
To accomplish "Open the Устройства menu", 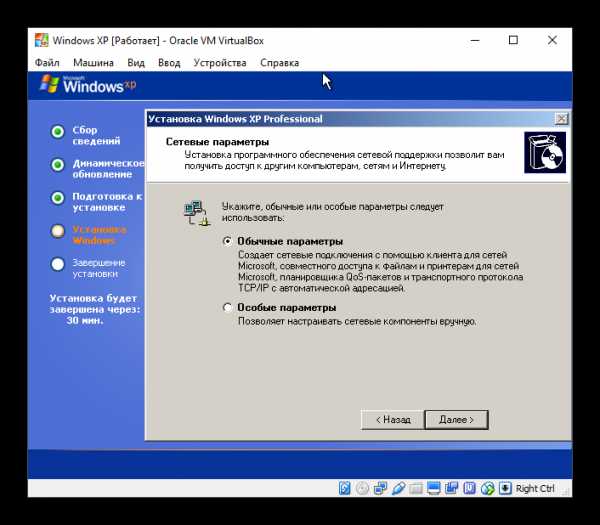I will coord(220,62).
